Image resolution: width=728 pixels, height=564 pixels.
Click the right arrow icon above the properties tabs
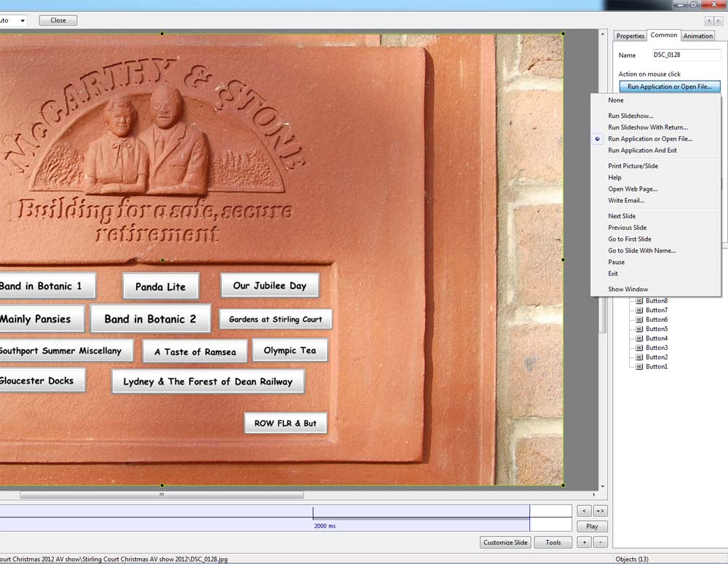pos(719,20)
